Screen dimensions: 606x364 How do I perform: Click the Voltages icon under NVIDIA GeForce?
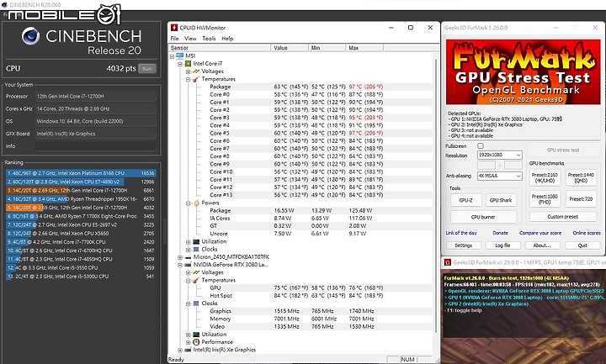[x=196, y=272]
